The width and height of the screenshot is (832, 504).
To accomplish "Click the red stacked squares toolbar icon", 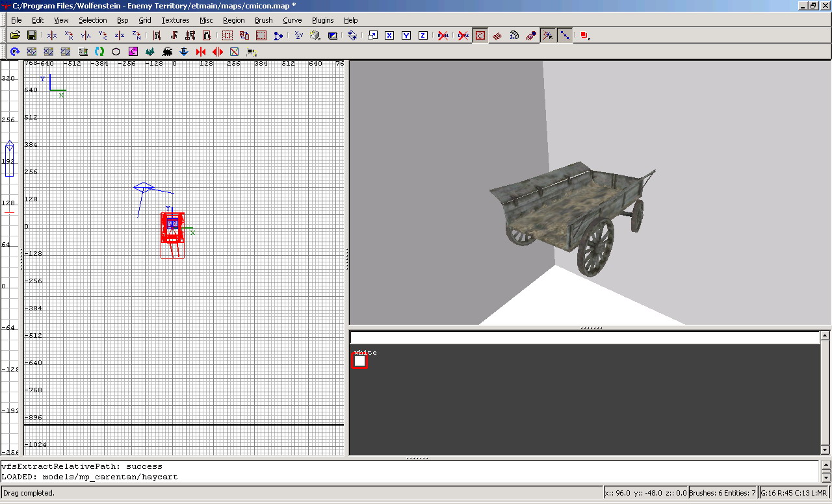I will (585, 35).
